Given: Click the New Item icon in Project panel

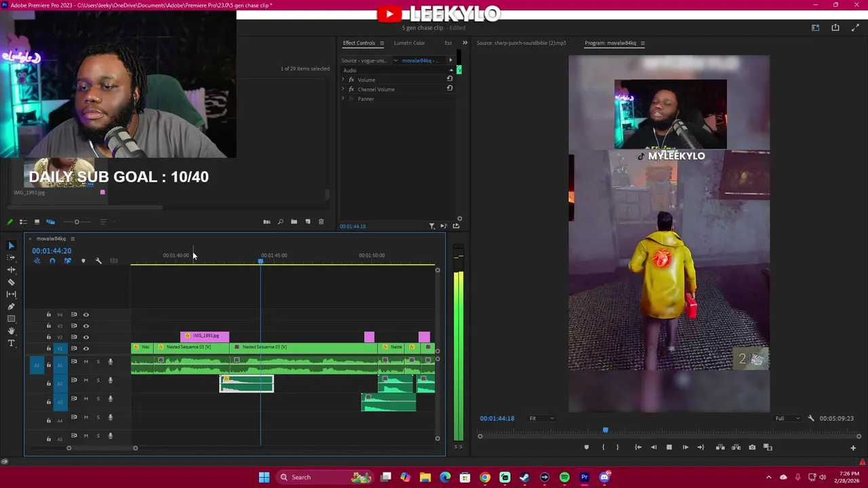Looking at the screenshot, I should [x=307, y=222].
